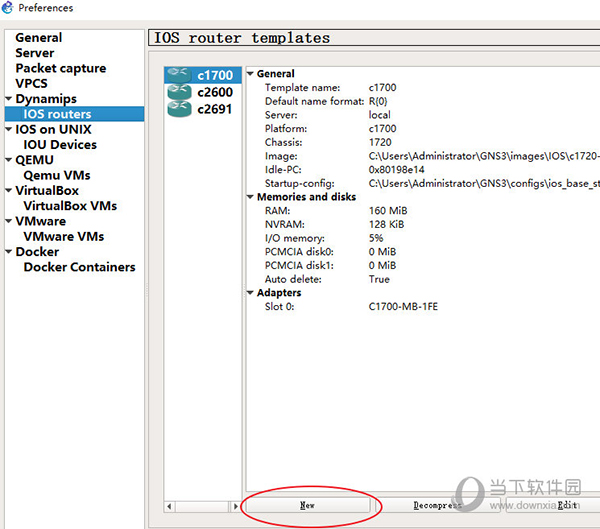Open the VirtualBox VMs page
600x529 pixels.
pos(70,206)
